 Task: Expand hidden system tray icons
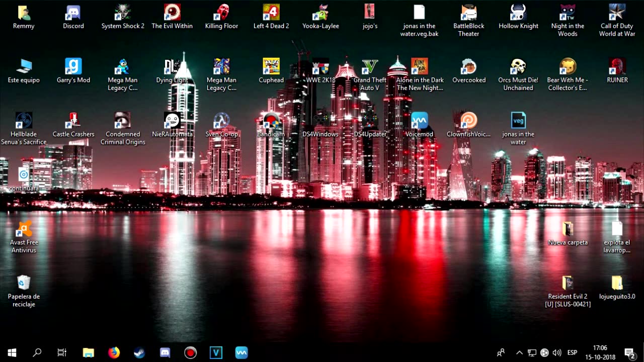point(519,352)
